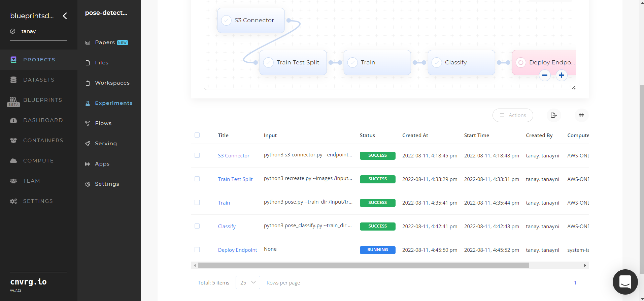644x301 pixels.
Task: Open Papers section in project menu
Action: click(105, 42)
